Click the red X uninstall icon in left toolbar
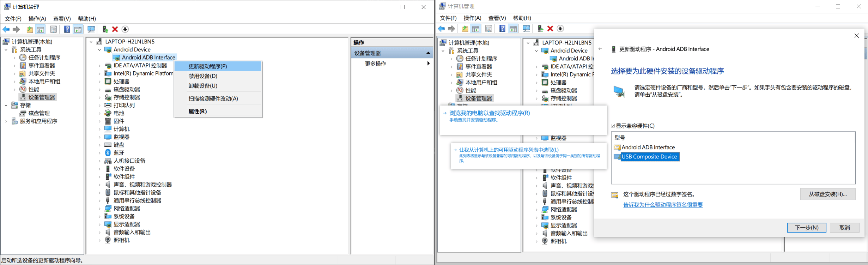Image resolution: width=868 pixels, height=265 pixels. [x=115, y=29]
